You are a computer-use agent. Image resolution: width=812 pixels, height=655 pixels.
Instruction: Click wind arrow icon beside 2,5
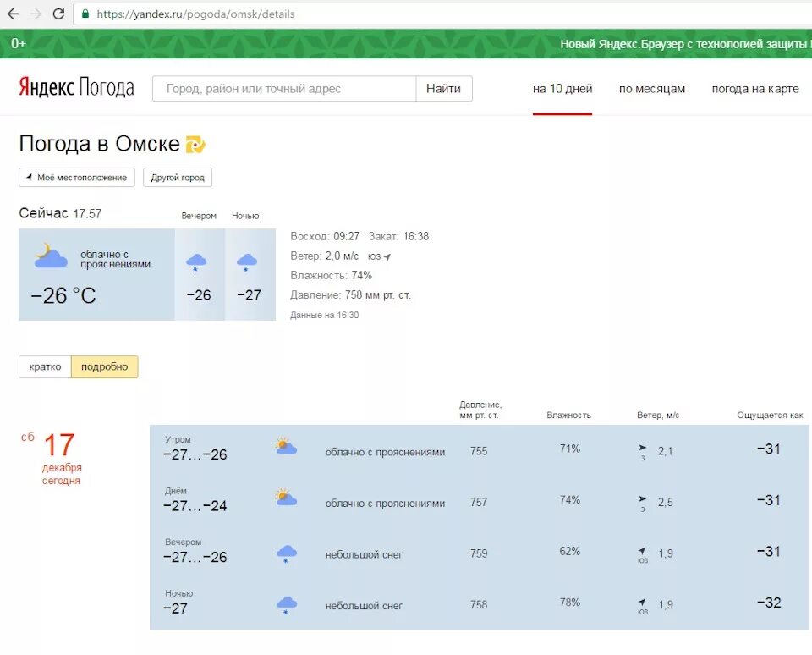point(642,499)
